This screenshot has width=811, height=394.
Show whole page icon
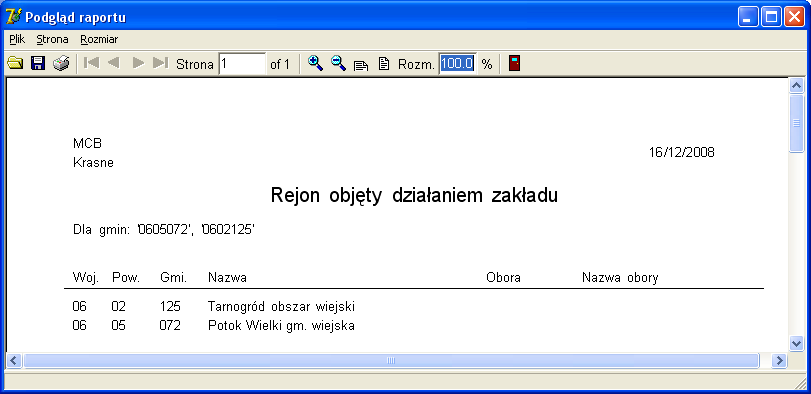pyautogui.click(x=384, y=64)
